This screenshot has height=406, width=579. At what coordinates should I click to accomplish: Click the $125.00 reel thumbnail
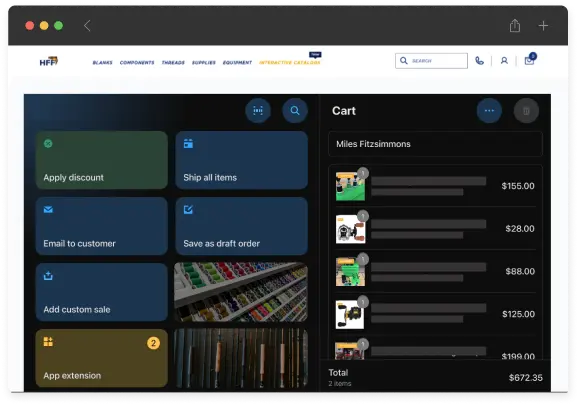(x=350, y=315)
